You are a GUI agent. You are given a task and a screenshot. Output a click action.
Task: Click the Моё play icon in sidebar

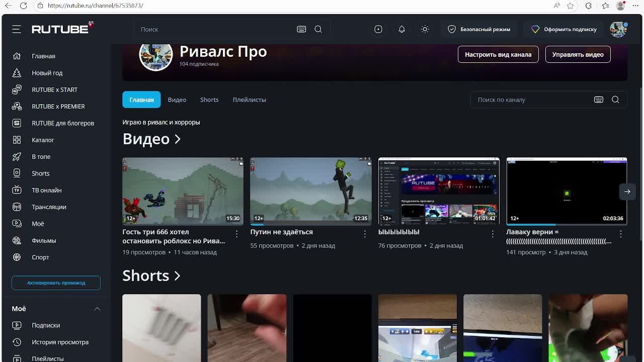point(17,224)
